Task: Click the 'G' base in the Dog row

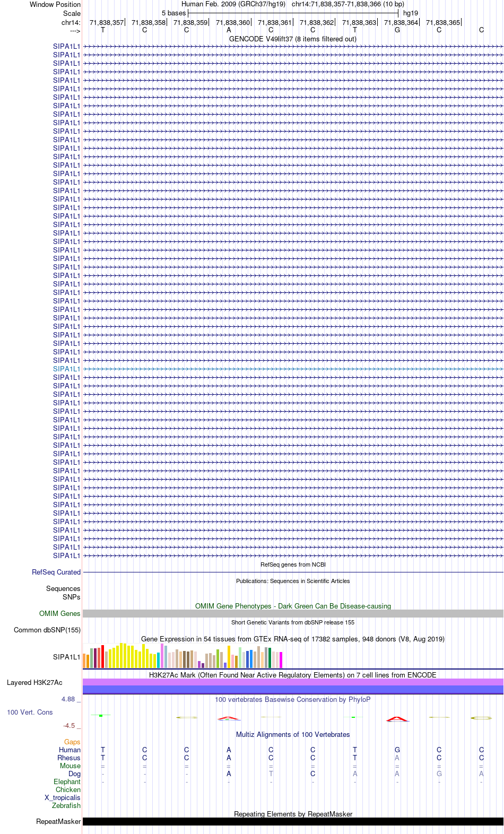Action: (439, 774)
